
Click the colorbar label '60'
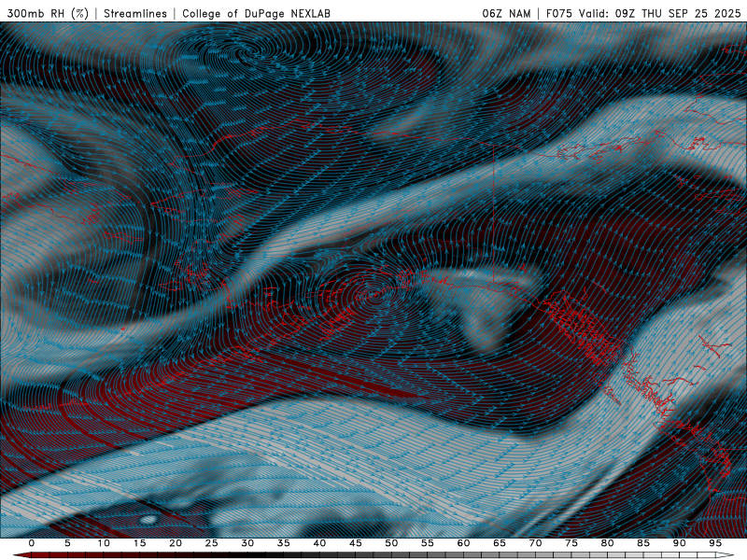click(463, 543)
